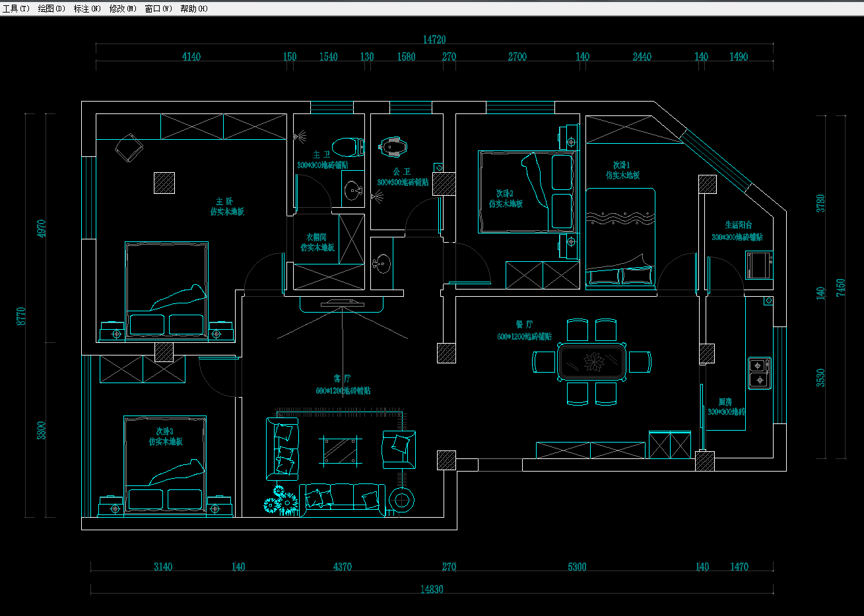Open the 工具(T) menu
Screen dimensions: 864x616
17,9
